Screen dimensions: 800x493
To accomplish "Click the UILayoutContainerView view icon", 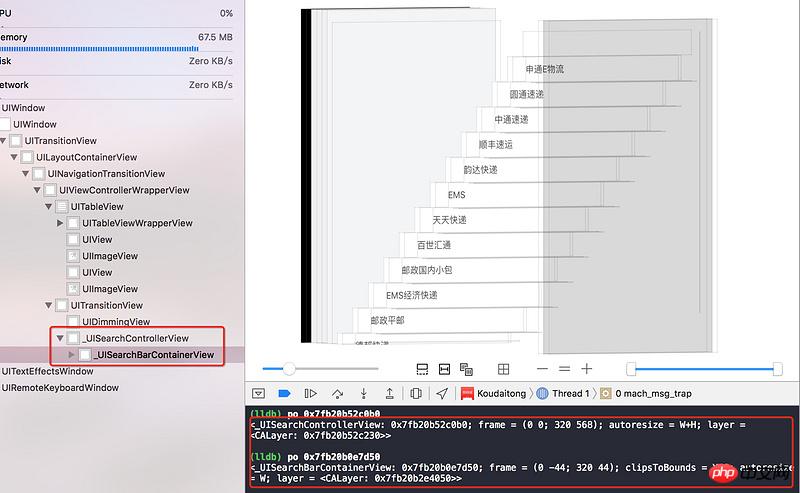I will coord(27,157).
